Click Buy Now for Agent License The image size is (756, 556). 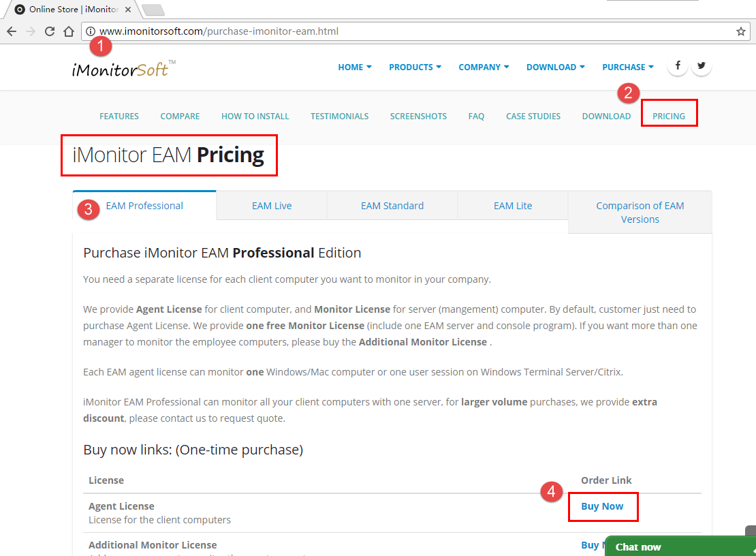602,506
